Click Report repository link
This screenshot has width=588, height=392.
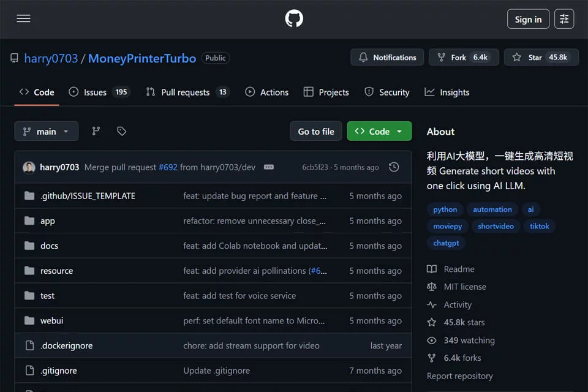460,376
